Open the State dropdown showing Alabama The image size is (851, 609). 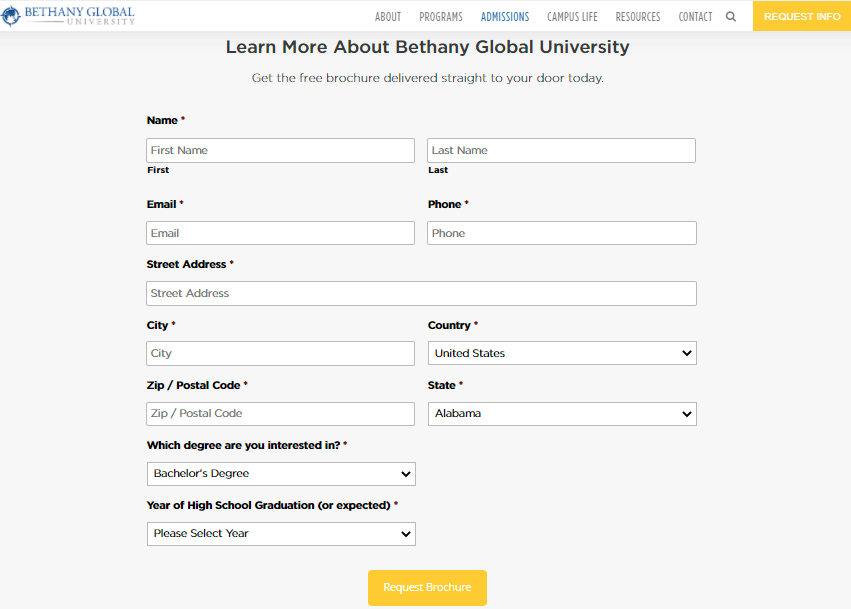pyautogui.click(x=562, y=414)
